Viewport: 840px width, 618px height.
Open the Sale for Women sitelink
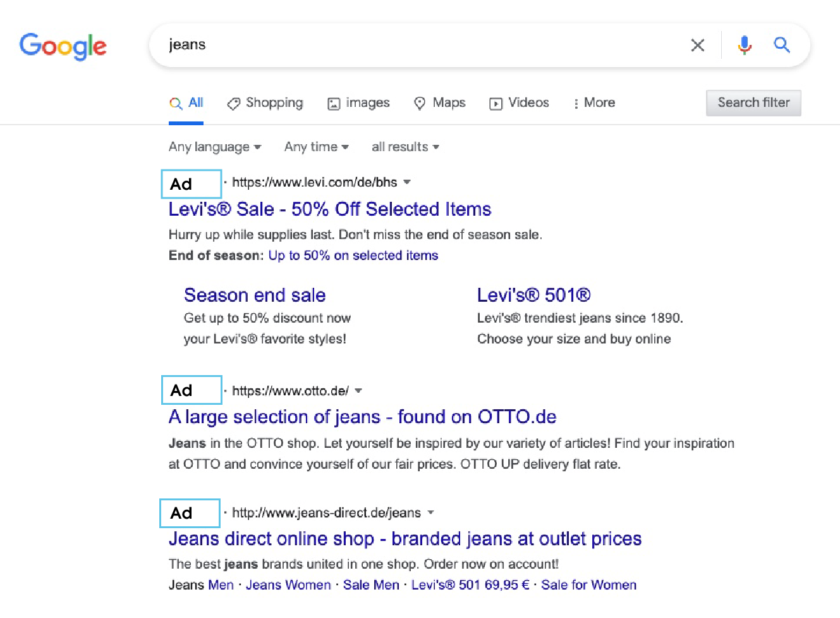[588, 585]
